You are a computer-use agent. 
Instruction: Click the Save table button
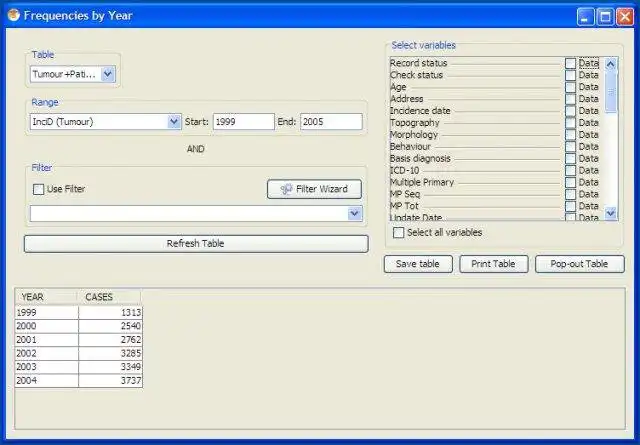click(x=418, y=264)
